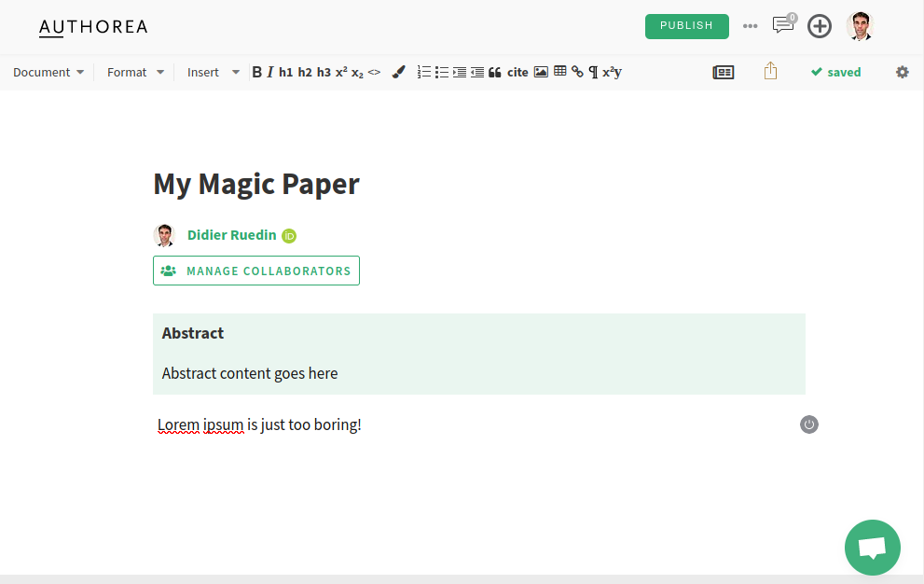
Task: Insert an image using the picture icon
Action: coord(541,72)
